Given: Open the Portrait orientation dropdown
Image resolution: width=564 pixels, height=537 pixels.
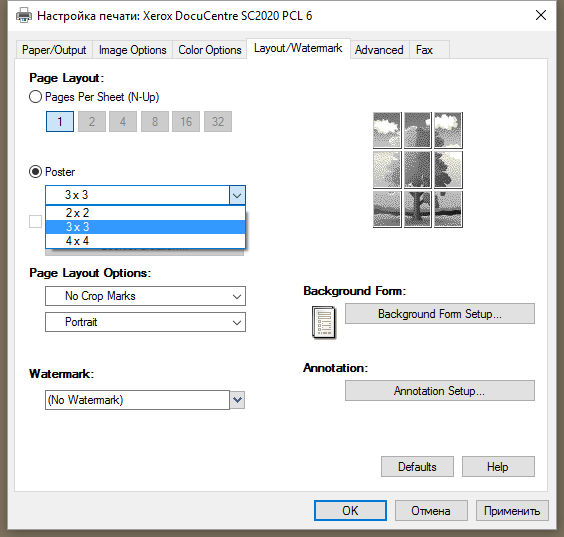Looking at the screenshot, I should click(x=145, y=322).
